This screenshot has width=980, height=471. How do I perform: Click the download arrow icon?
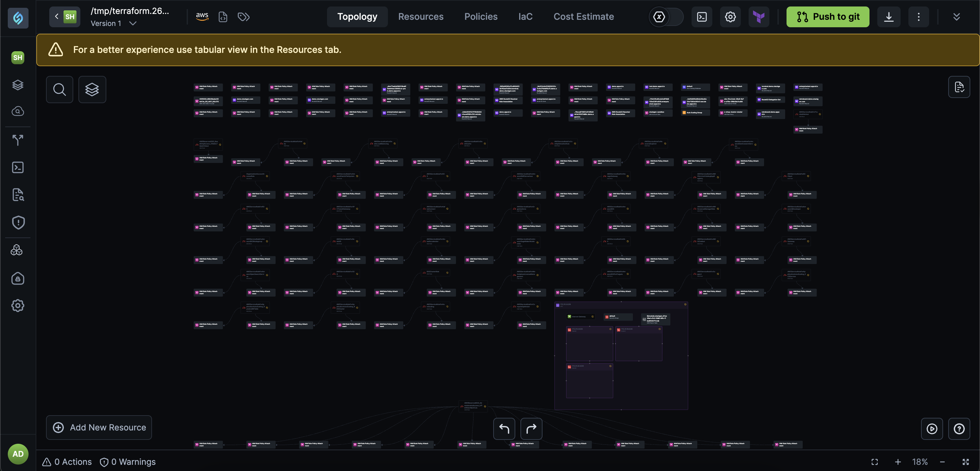click(888, 17)
